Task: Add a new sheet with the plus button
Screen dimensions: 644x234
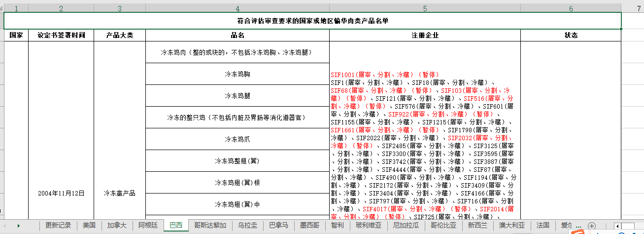Action: pos(592,226)
